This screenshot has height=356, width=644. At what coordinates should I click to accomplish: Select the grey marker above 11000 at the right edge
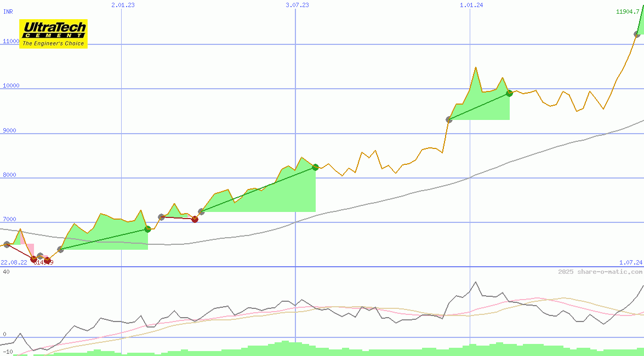(x=637, y=34)
